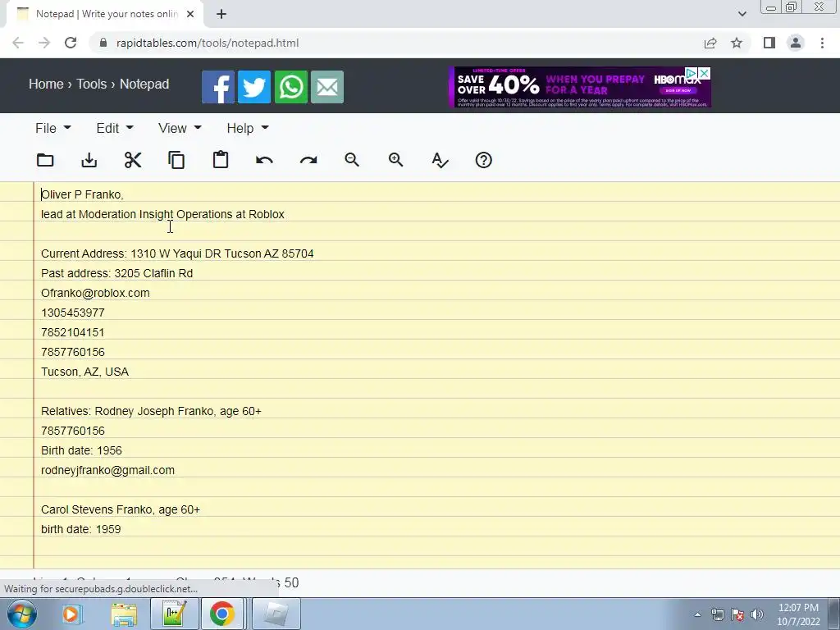This screenshot has height=630, width=840.
Task: Expand the View menu
Action: click(180, 128)
